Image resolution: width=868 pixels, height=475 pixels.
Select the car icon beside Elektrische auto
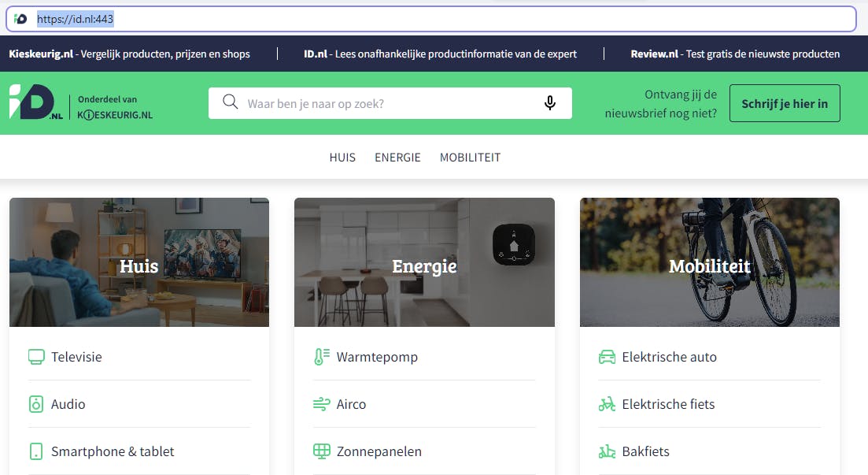605,356
